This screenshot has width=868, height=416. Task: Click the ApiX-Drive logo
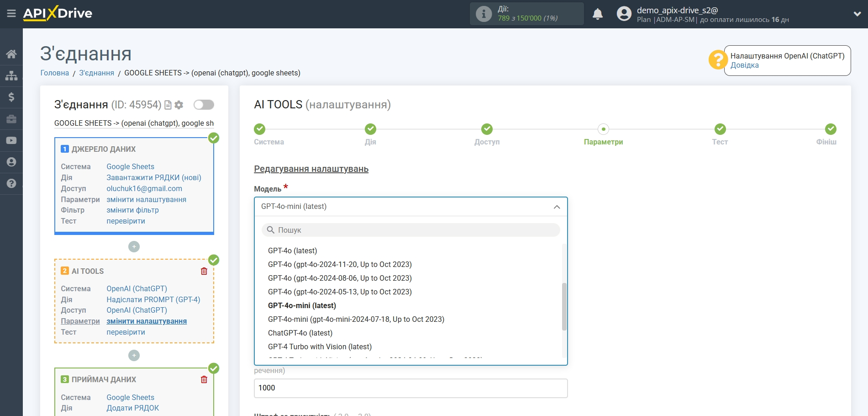pyautogui.click(x=58, y=13)
